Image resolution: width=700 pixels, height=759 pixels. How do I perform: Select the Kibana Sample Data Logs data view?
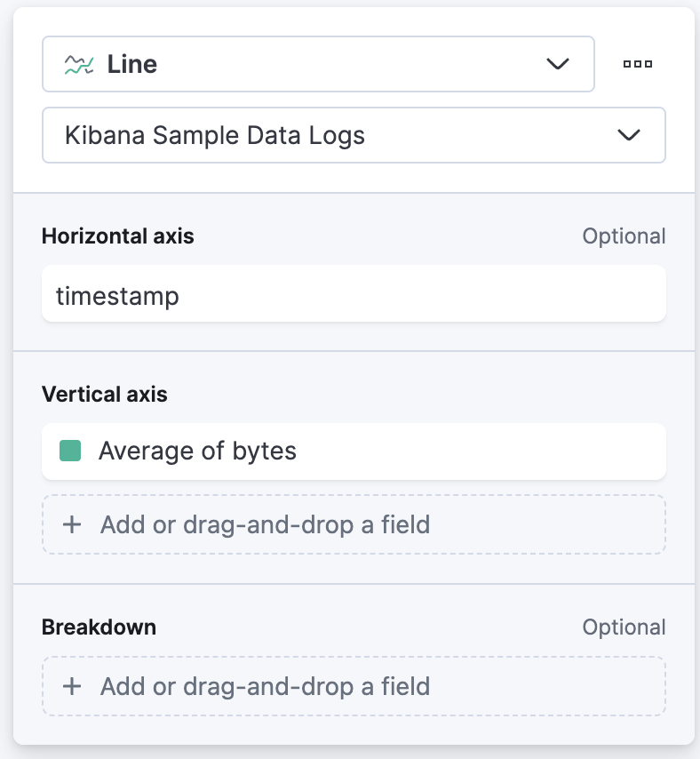tap(354, 135)
